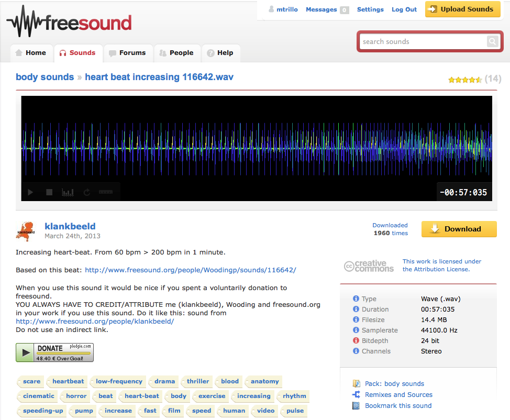Click the red info icon beside Bitdepth
The height and width of the screenshot is (420, 510).
click(x=356, y=340)
